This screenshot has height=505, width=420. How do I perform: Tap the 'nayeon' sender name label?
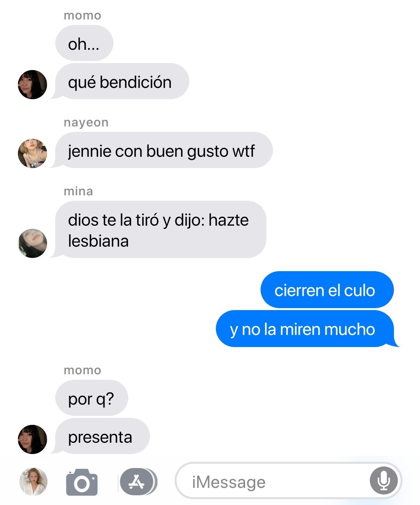click(x=86, y=123)
